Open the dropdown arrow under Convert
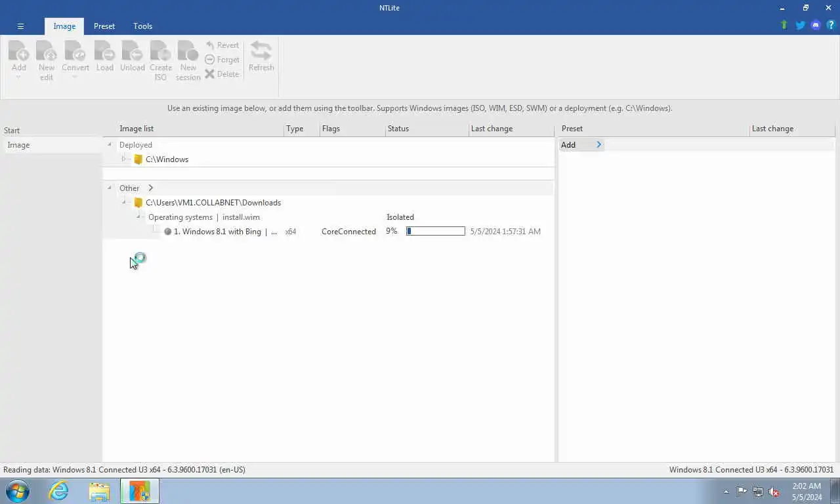The image size is (840, 504). (x=75, y=77)
